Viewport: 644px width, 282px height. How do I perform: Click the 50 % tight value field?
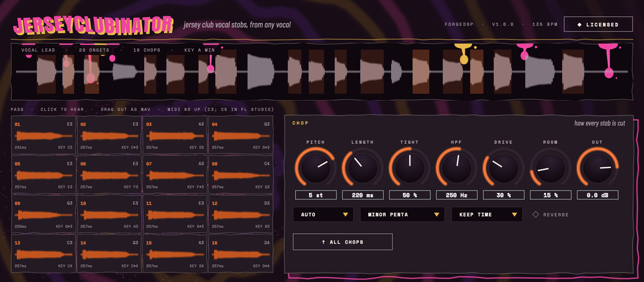pos(409,195)
